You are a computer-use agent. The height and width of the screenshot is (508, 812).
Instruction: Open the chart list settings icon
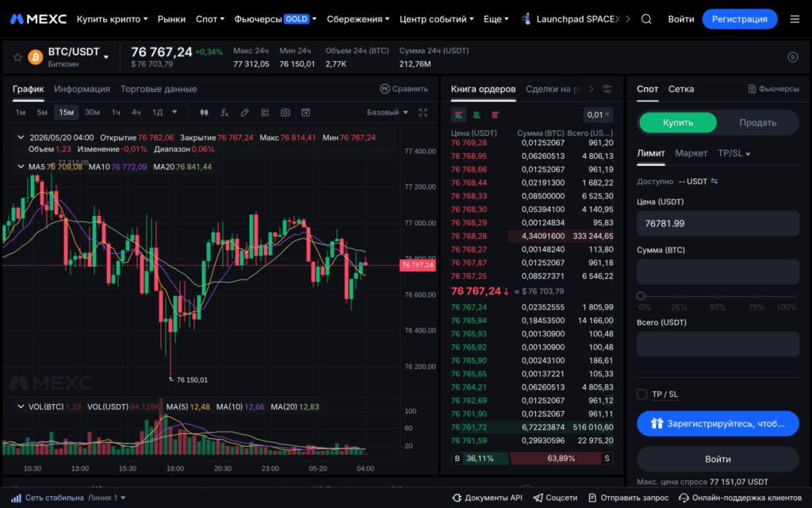(265, 113)
